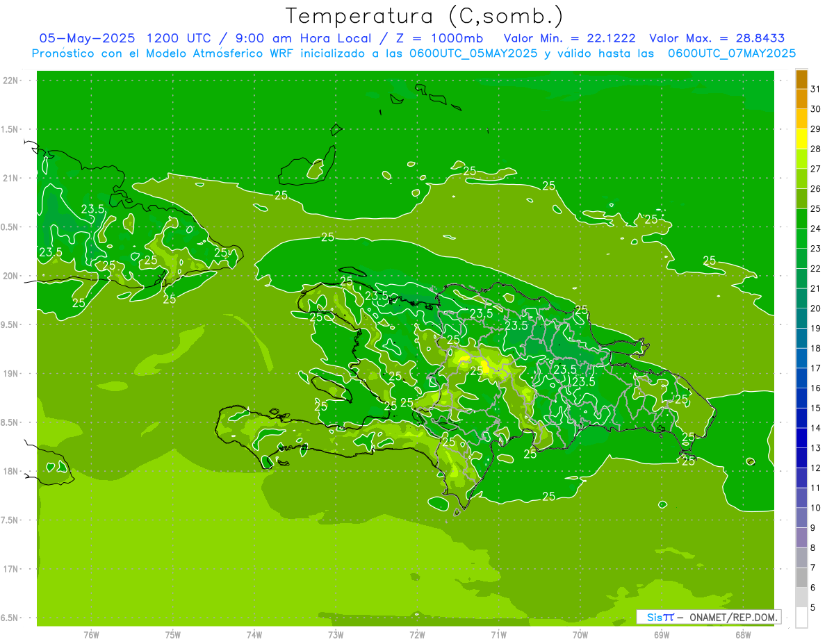Click "Valor Max. = 28.8433" value

coord(717,38)
